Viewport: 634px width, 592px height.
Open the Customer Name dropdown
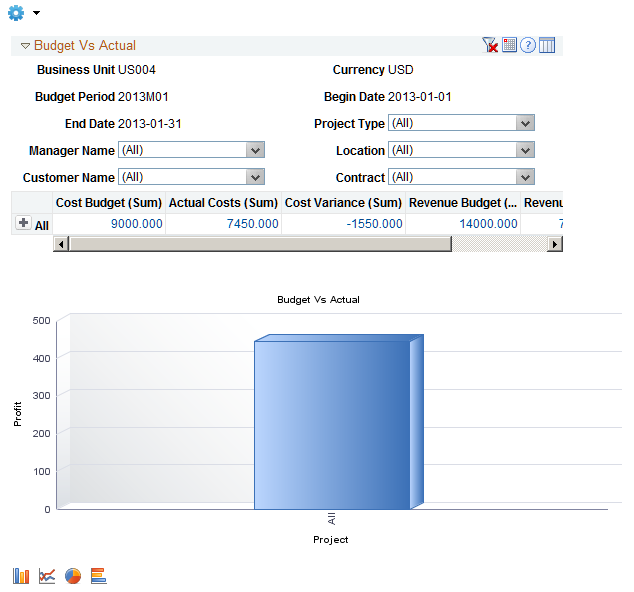(191, 177)
